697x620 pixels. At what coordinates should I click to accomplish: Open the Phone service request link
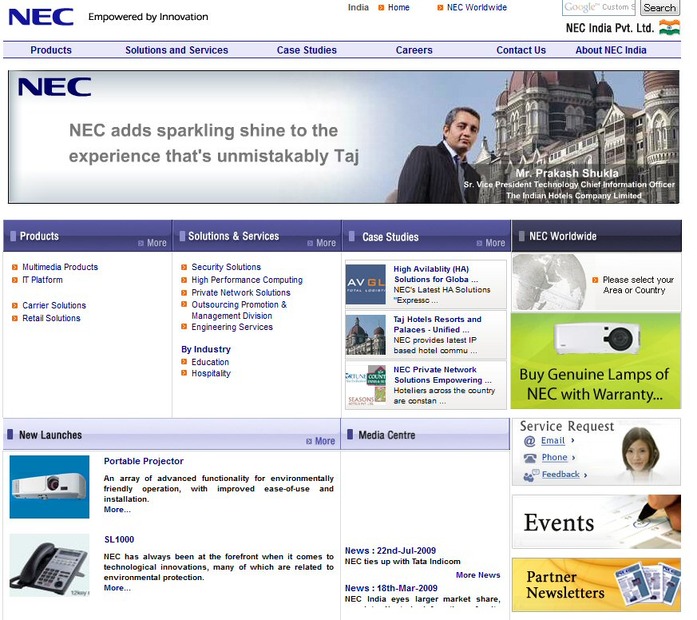pyautogui.click(x=554, y=458)
